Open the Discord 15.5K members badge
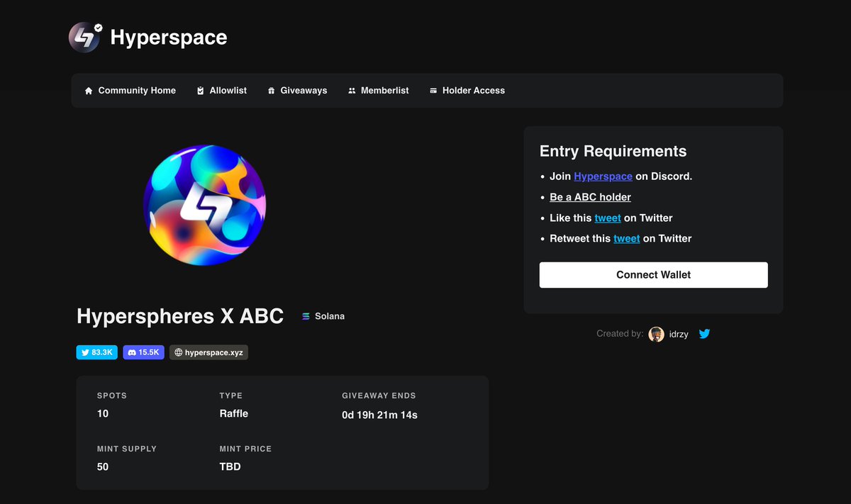This screenshot has height=504, width=851. point(144,352)
